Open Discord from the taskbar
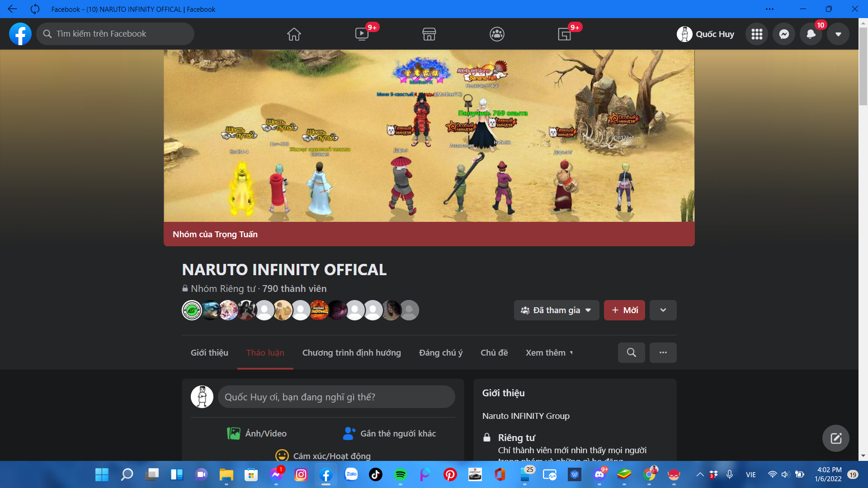 [x=599, y=474]
